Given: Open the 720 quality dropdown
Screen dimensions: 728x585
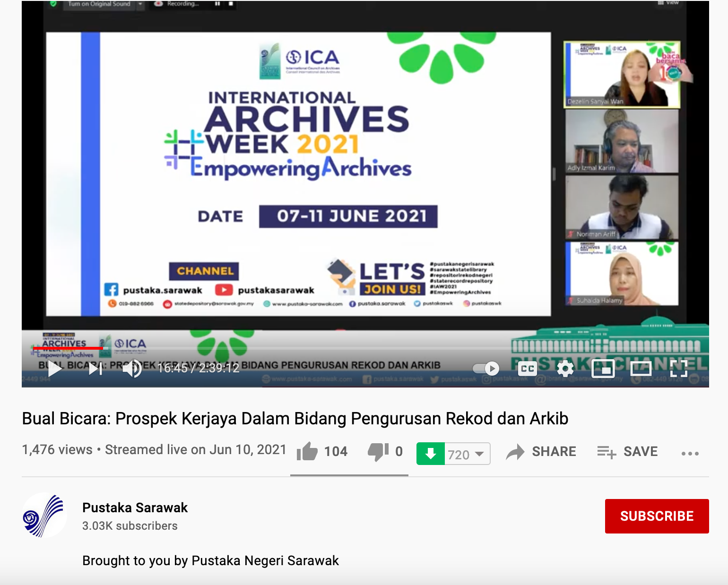Looking at the screenshot, I should pos(467,454).
